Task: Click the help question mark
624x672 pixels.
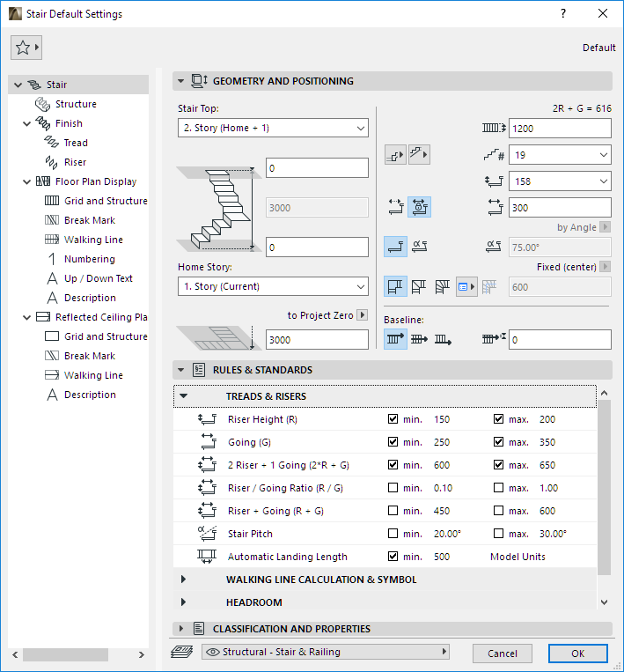Action: click(x=563, y=14)
